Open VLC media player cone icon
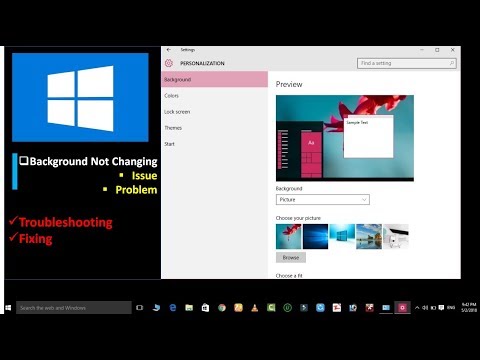 click(255, 308)
